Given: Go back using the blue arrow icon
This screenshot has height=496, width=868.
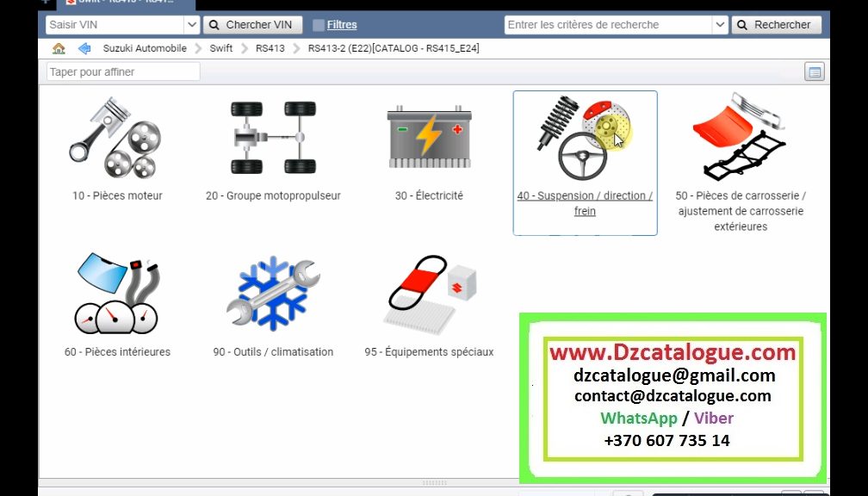Looking at the screenshot, I should point(84,48).
